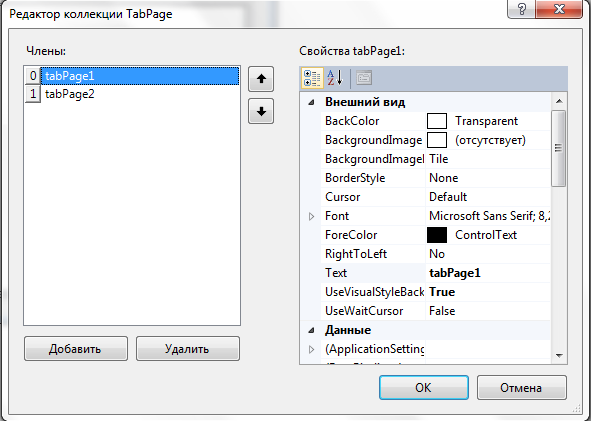Click the help question mark in the title bar

tap(522, 8)
